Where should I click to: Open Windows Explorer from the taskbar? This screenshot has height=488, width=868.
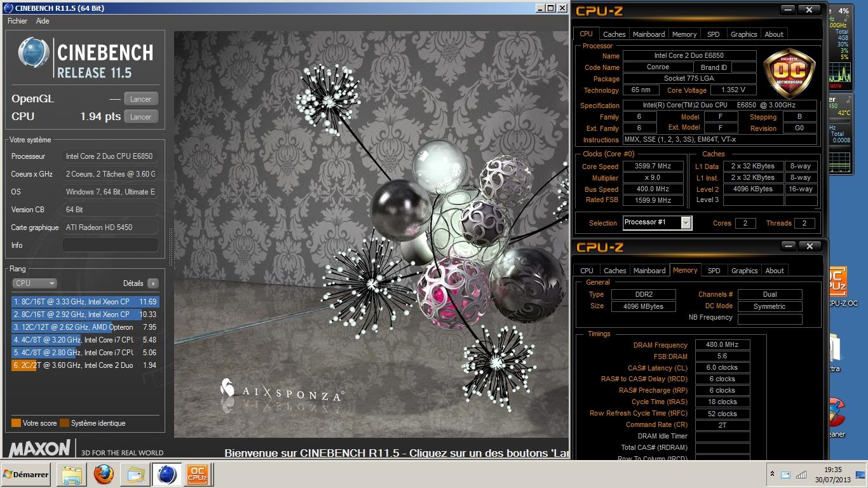point(71,475)
